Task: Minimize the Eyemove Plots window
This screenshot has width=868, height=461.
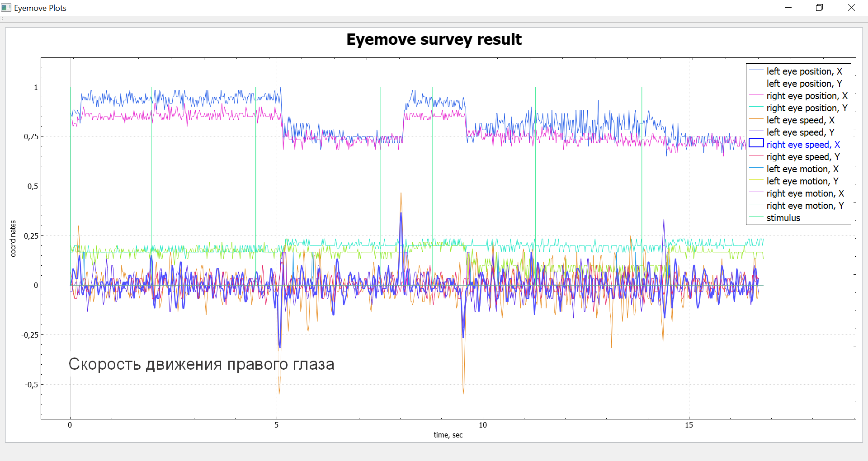Action: coord(788,8)
